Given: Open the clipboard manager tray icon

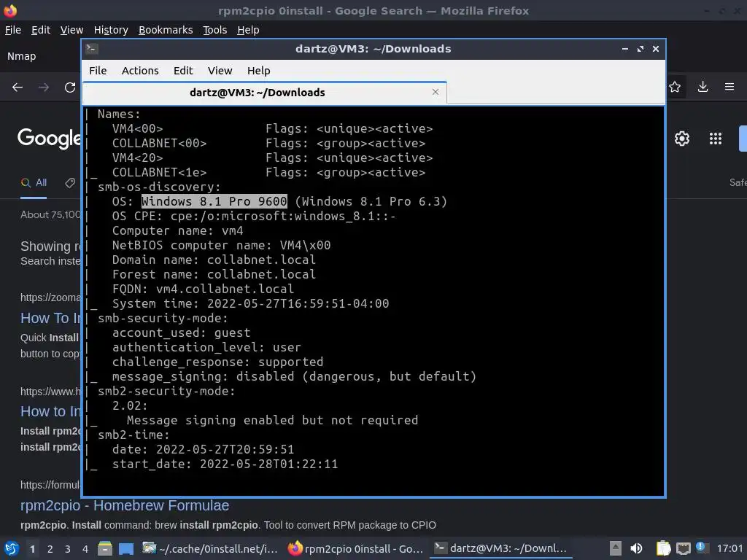Looking at the screenshot, I should 663,548.
